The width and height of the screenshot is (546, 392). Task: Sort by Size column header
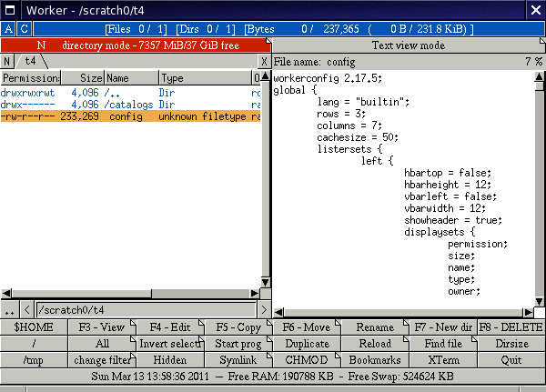point(83,78)
